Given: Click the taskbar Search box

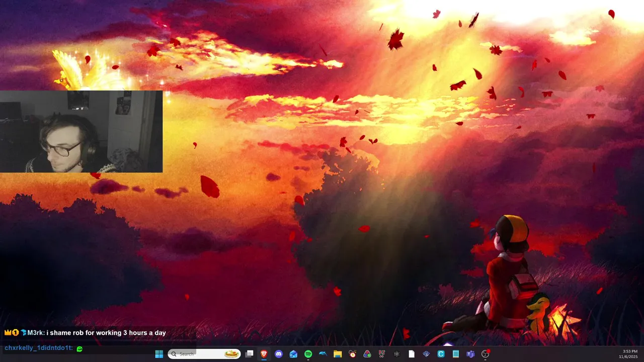Looking at the screenshot, I should (x=204, y=354).
